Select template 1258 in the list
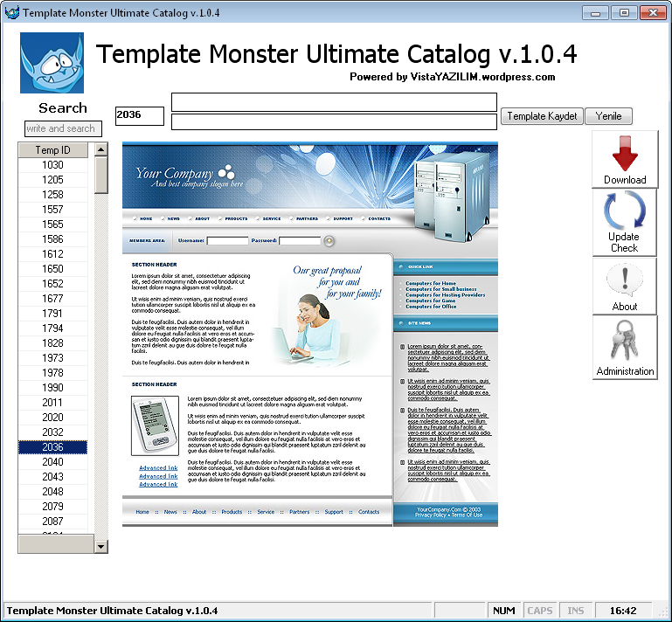The height and width of the screenshot is (622, 672). [52, 195]
